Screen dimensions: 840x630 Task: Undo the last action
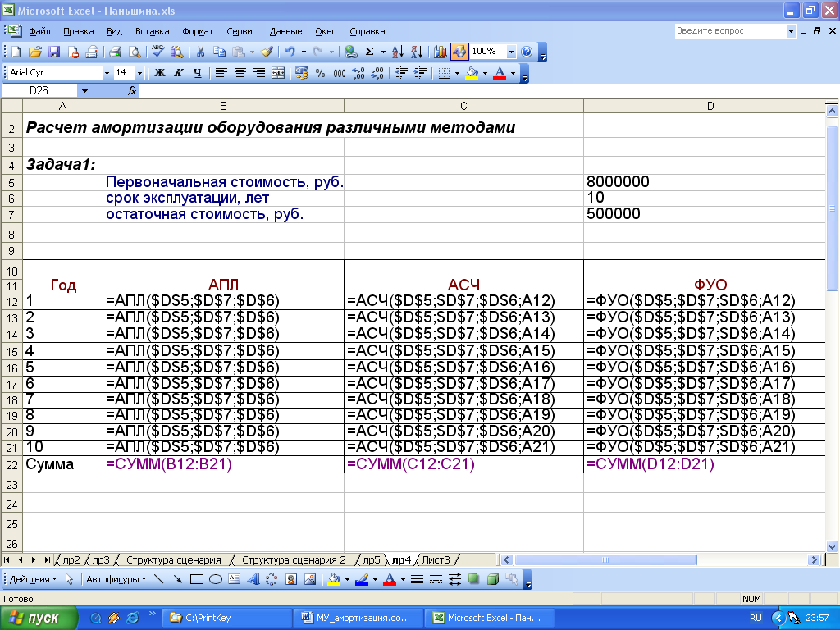click(290, 52)
